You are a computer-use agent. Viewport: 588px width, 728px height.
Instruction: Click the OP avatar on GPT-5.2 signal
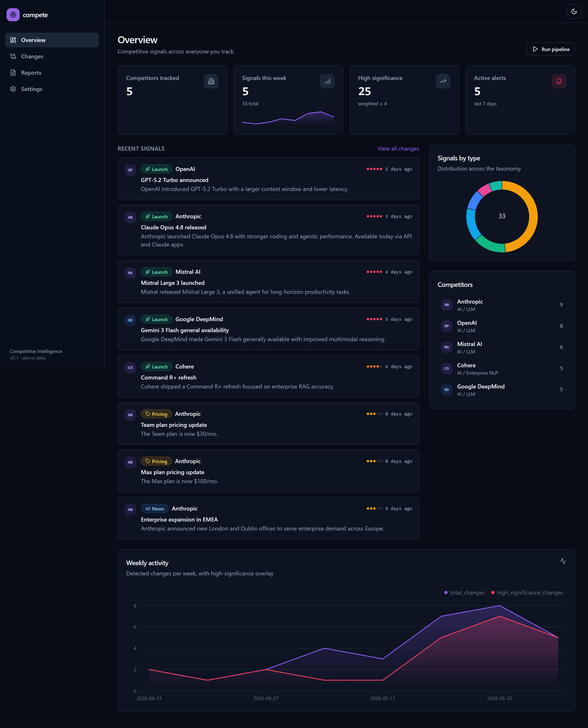130,170
